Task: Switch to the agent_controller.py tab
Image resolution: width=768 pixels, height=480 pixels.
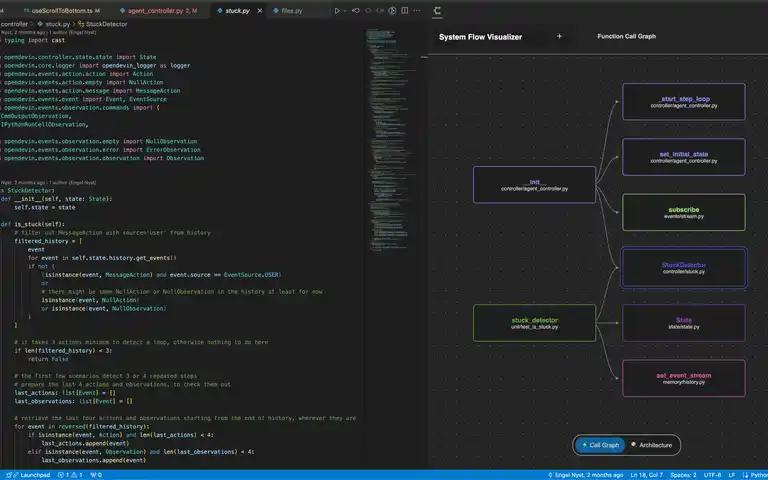Action: coord(162,10)
